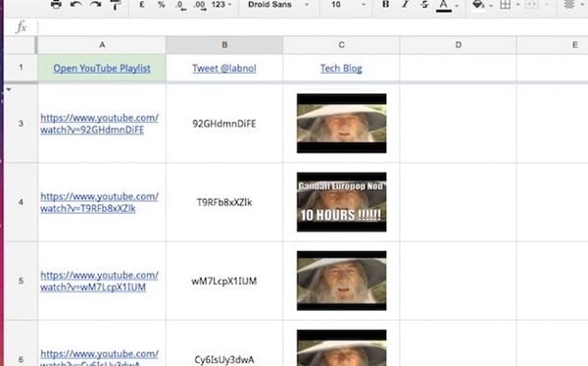Open the Tweet @labnol link
This screenshot has height=366, width=588.
(224, 69)
